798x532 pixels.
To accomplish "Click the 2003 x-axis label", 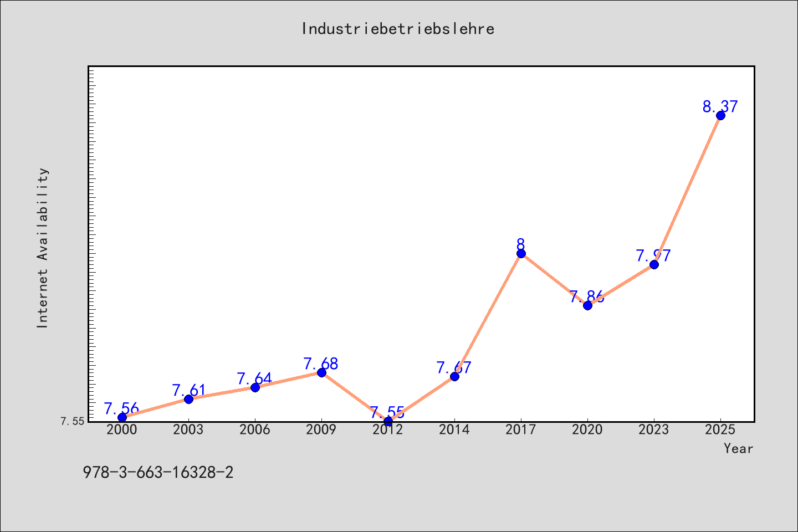I will (188, 429).
